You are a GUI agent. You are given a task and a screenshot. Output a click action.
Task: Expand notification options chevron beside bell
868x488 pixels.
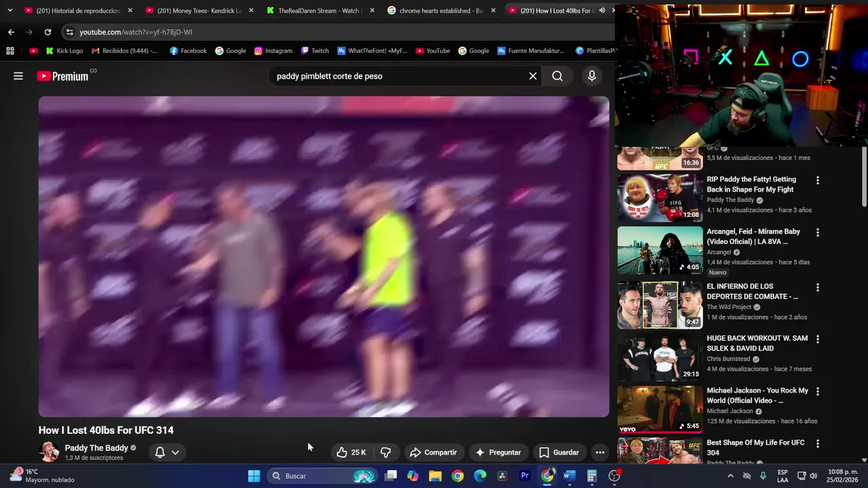[175, 452]
